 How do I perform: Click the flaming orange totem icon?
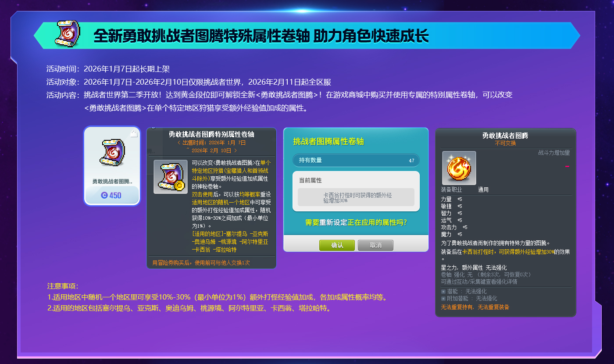[459, 168]
